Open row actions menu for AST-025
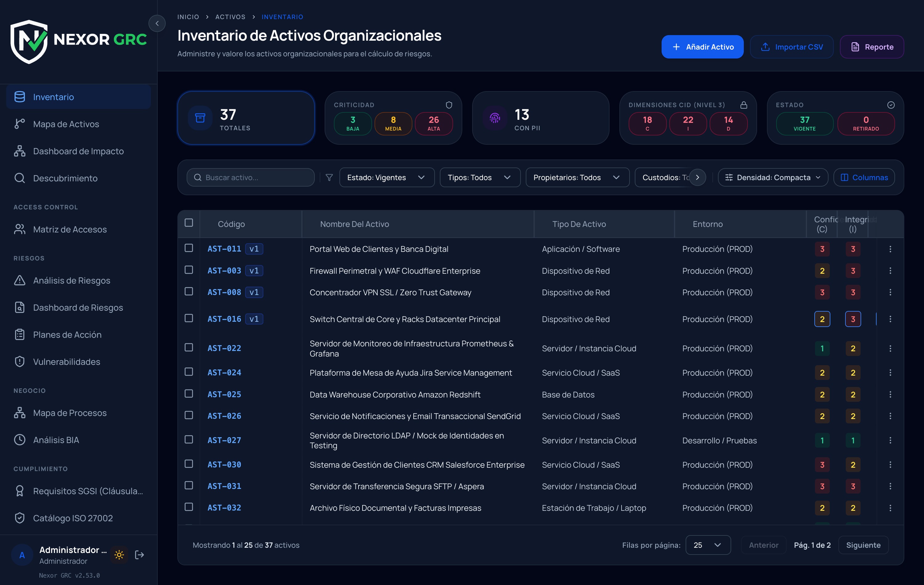Viewport: 924px width, 585px height. [x=890, y=394]
